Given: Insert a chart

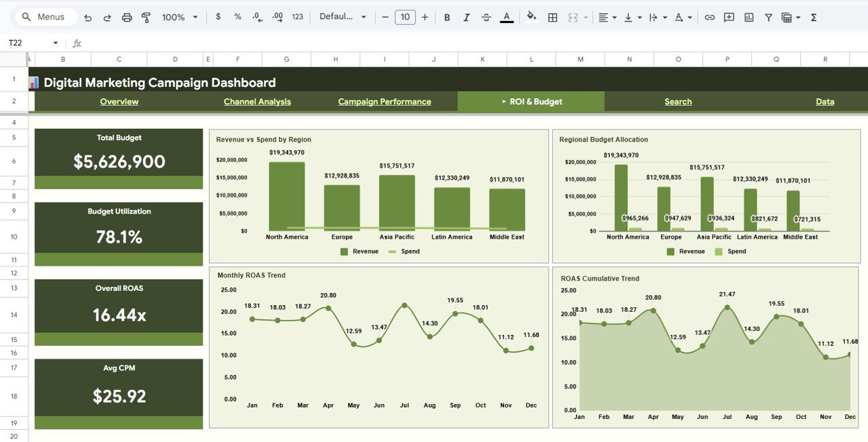Looking at the screenshot, I should click(749, 16).
